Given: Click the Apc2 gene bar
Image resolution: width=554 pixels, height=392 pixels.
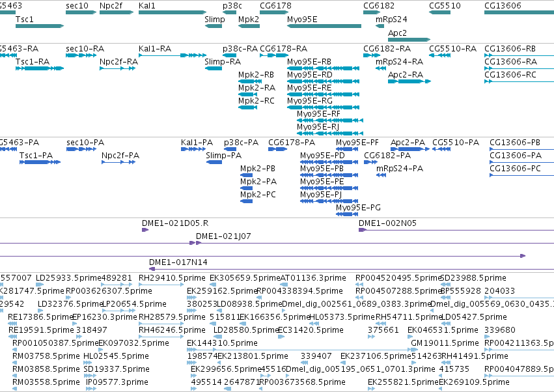Looking at the screenshot, I should pyautogui.click(x=409, y=40).
